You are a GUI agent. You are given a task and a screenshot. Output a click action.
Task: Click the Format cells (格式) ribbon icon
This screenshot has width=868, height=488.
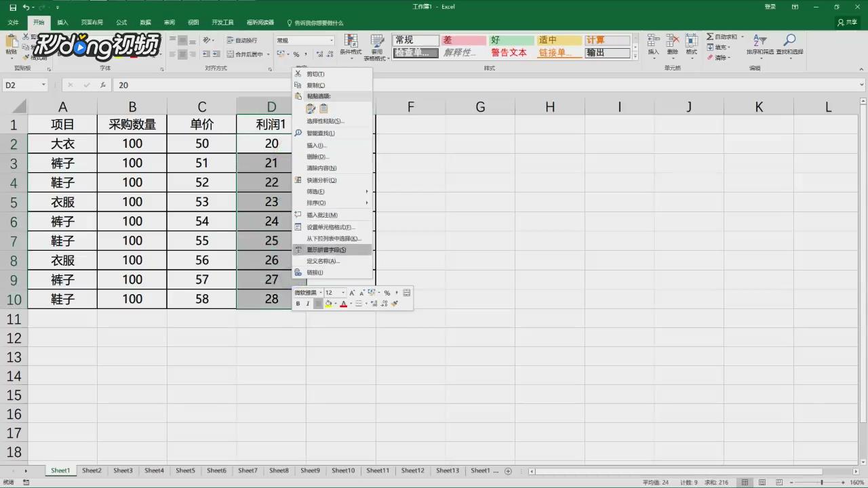[691, 41]
